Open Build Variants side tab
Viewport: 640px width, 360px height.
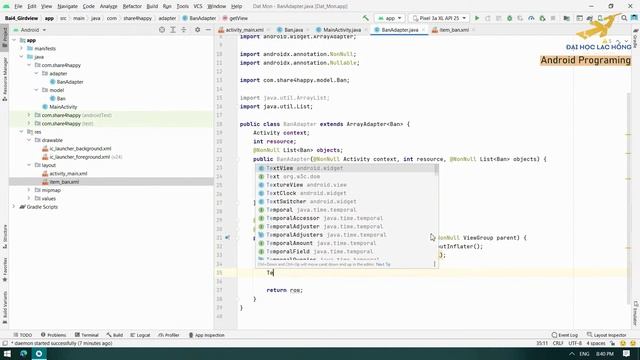4,307
